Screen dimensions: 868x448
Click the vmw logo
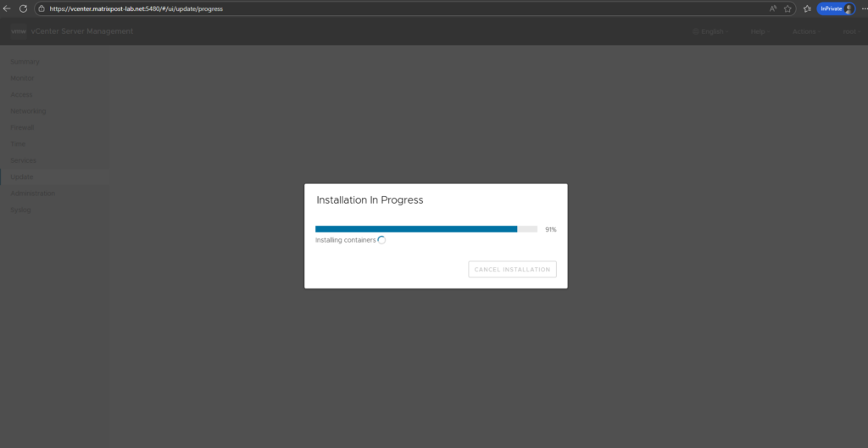(x=19, y=31)
